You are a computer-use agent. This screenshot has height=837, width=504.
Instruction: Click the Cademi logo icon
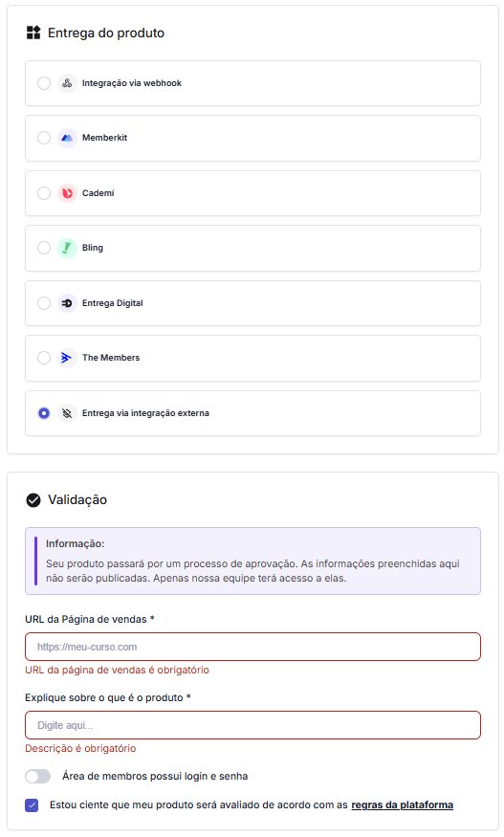coord(67,193)
